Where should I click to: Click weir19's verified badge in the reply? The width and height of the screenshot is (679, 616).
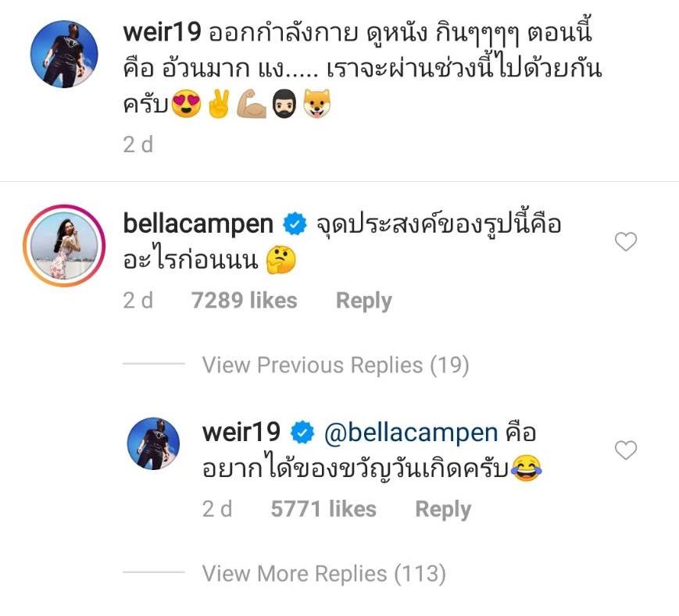(x=302, y=433)
